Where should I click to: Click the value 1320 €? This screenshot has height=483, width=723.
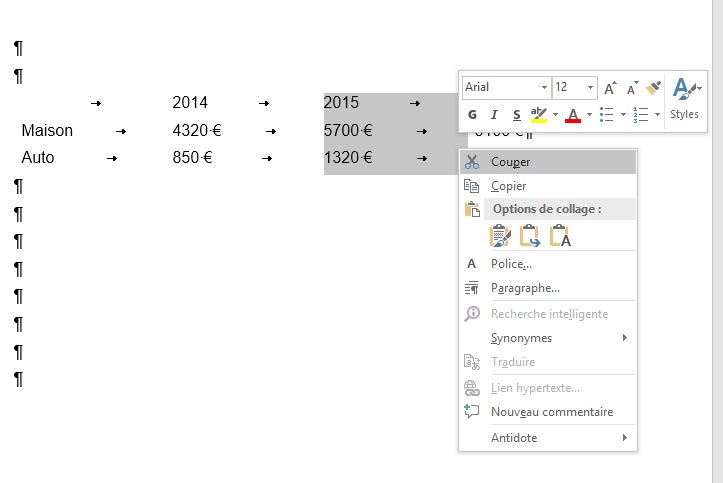[348, 158]
